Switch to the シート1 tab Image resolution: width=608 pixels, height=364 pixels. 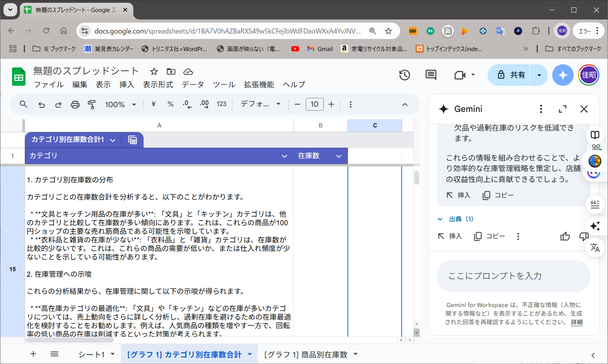pos(91,354)
